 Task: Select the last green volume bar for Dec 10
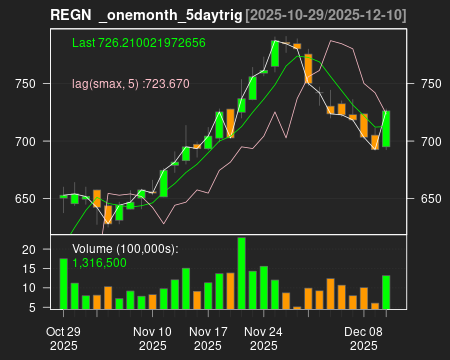click(x=386, y=292)
